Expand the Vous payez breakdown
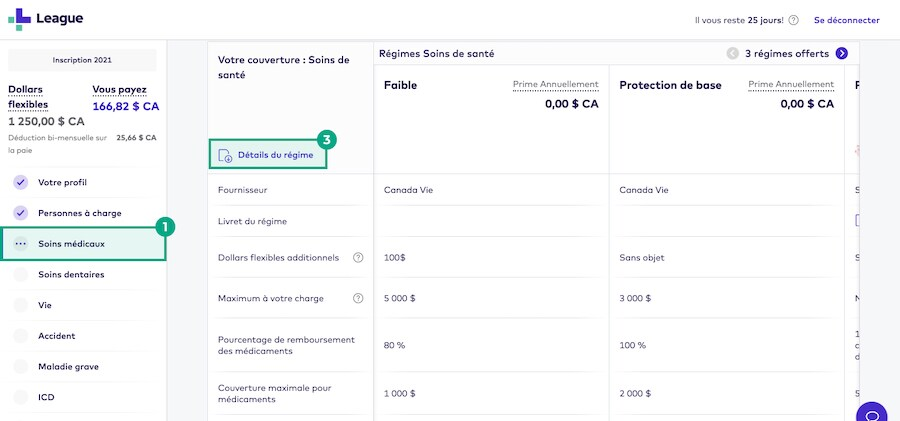Image resolution: width=900 pixels, height=421 pixels. [x=119, y=89]
